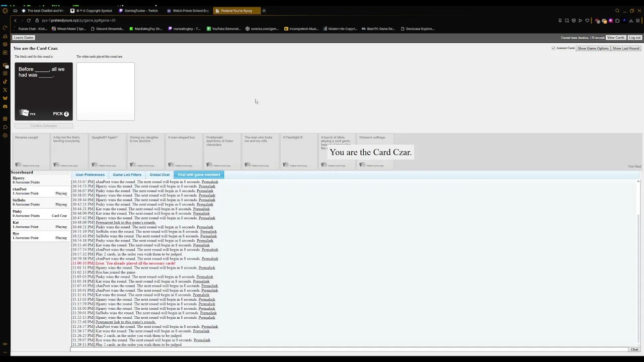This screenshot has width=644, height=362.
Task: Open the Incompetech Music bookmark
Action: pos(301,29)
